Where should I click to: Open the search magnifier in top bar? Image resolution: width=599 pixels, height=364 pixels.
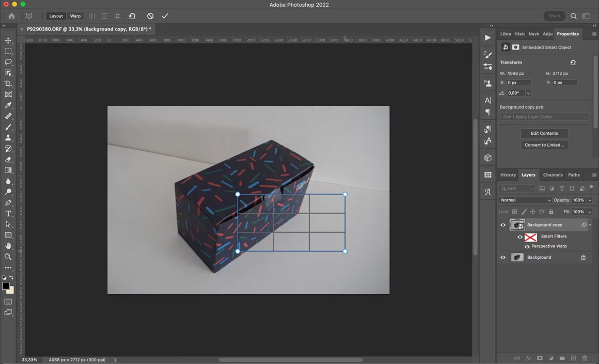573,16
